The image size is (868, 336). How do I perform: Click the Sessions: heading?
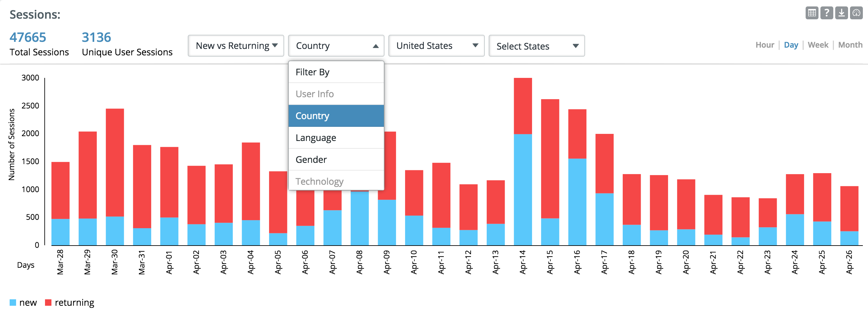35,14
